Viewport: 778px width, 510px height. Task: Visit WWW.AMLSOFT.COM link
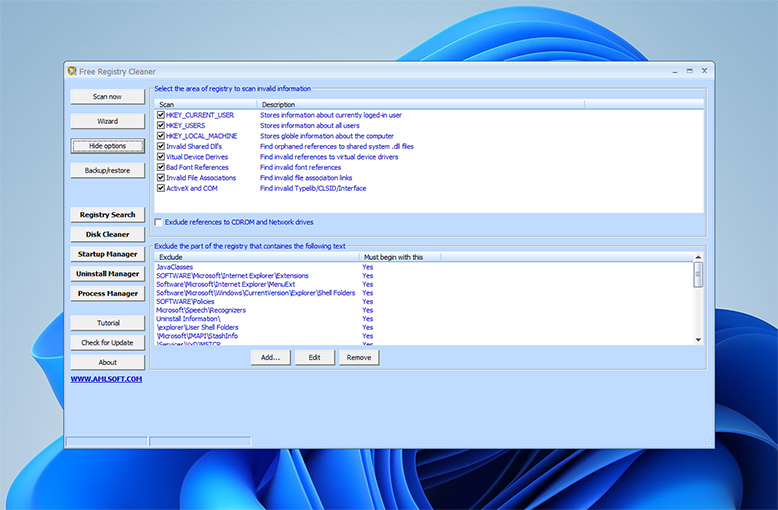(106, 379)
